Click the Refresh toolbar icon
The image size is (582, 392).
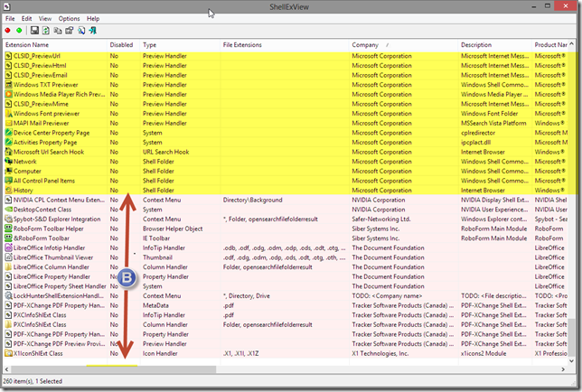(x=46, y=31)
